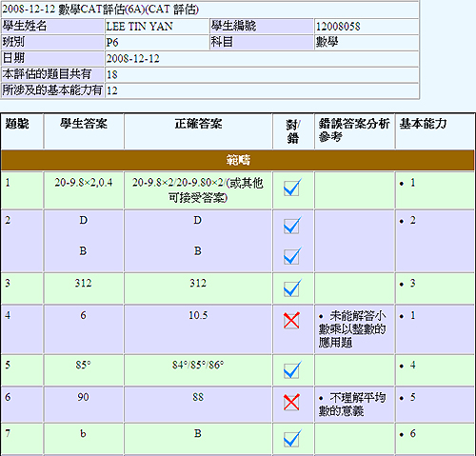Image resolution: width=476 pixels, height=456 pixels.
Task: Click the student name LEE TIN YAN
Action: [139, 27]
